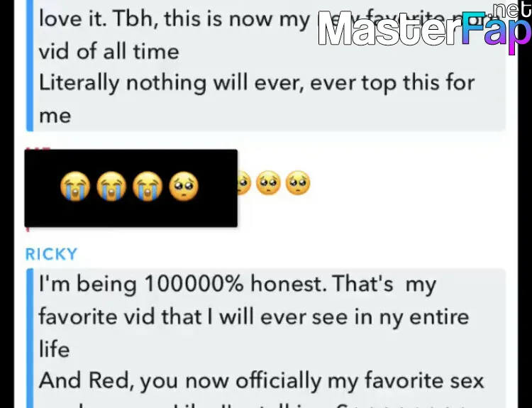Click the empty area of the black redaction box
The height and width of the screenshot is (408, 532).
(x=131, y=214)
